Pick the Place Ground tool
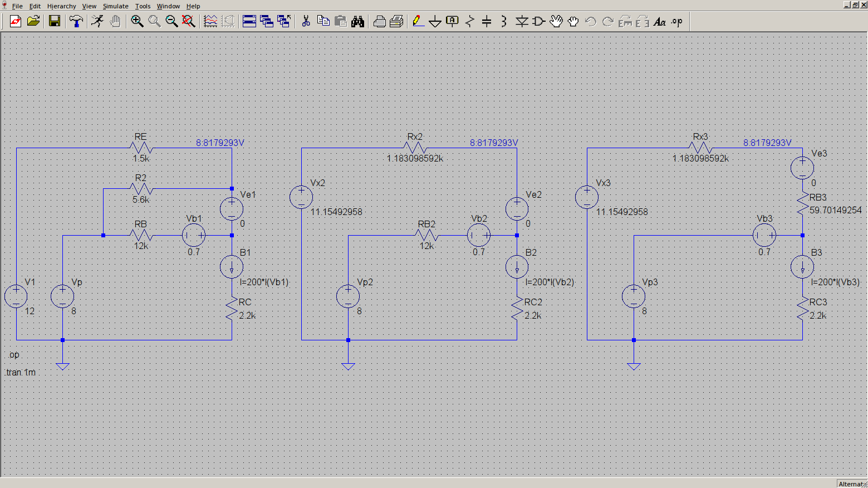This screenshot has height=488, width=868. [x=435, y=21]
